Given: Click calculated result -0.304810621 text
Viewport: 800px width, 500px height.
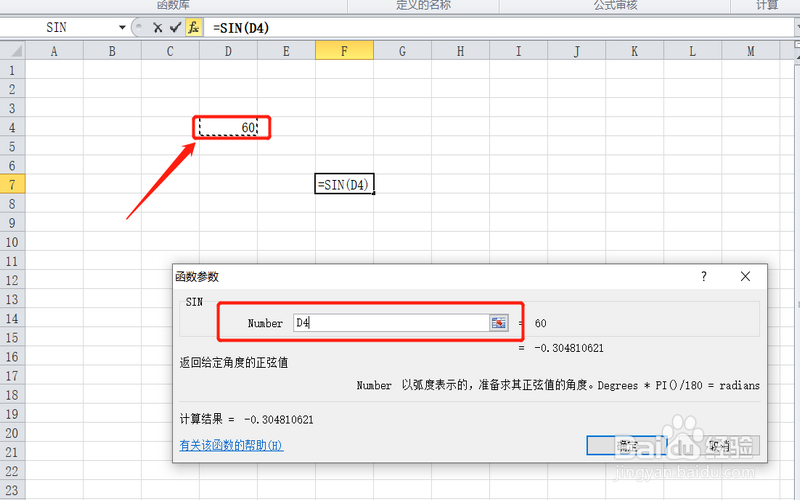Looking at the screenshot, I should pyautogui.click(x=279, y=419).
